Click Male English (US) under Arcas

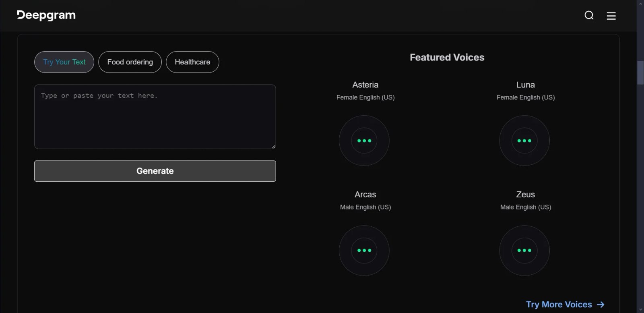365,207
